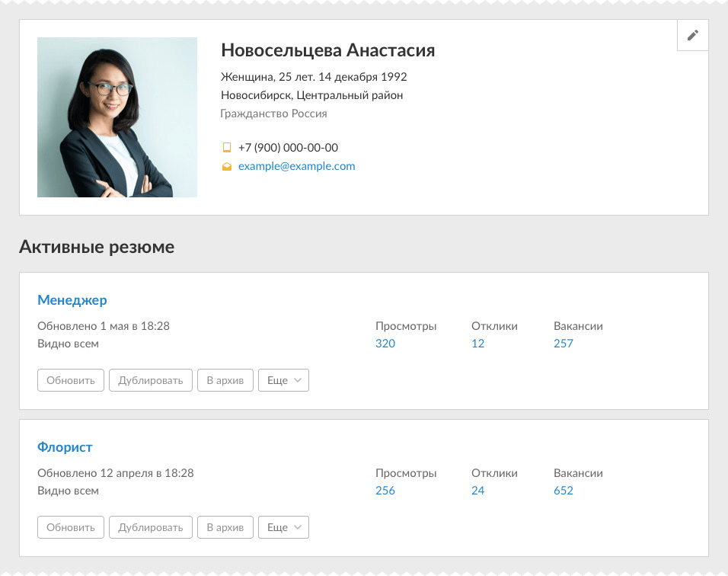The height and width of the screenshot is (576, 728).
Task: Click the text Гражданство Россия
Action: pyautogui.click(x=273, y=114)
